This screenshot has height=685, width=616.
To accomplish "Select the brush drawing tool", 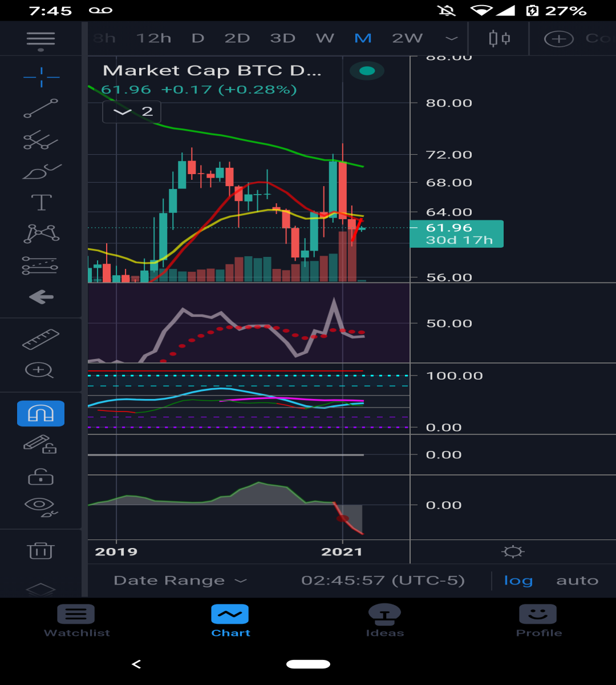I will (41, 171).
